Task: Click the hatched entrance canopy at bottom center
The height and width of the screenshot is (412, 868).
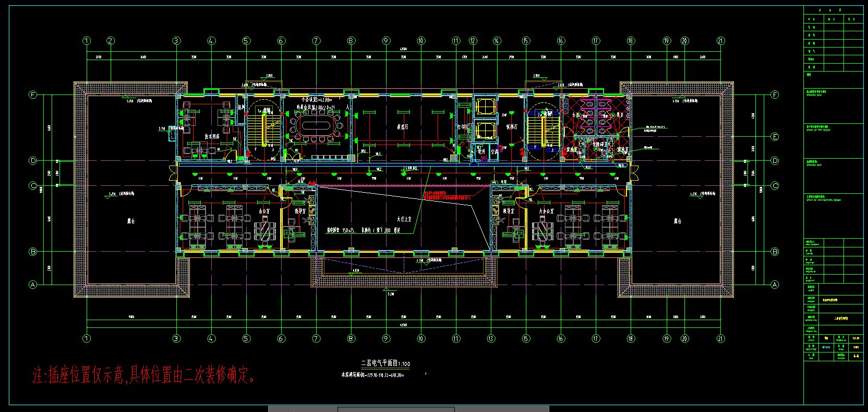Action: [x=404, y=272]
